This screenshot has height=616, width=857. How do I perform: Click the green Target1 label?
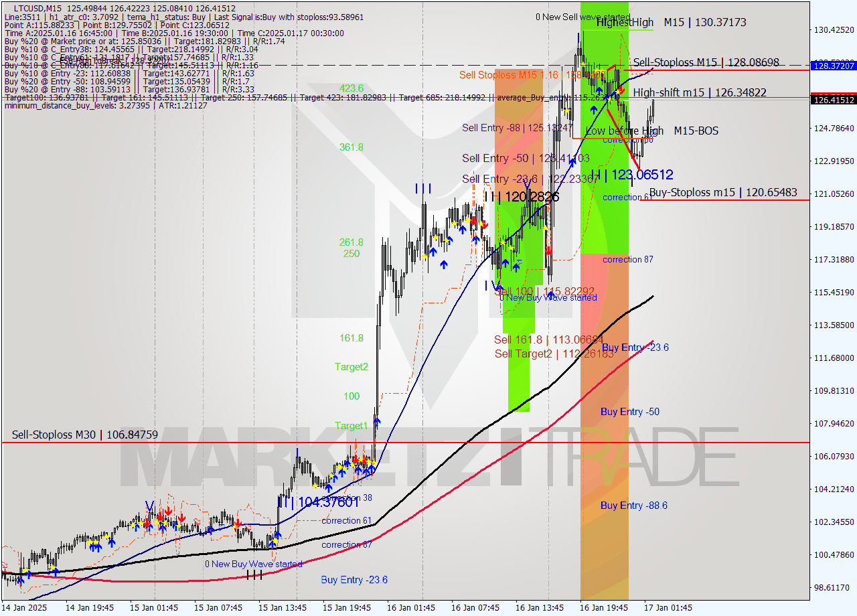pos(352,426)
